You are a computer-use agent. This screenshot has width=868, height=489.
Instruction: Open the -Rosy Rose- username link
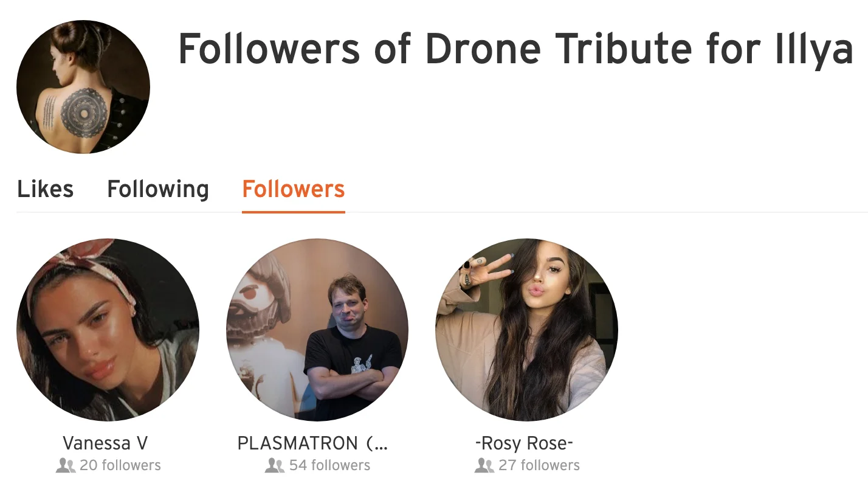click(524, 443)
